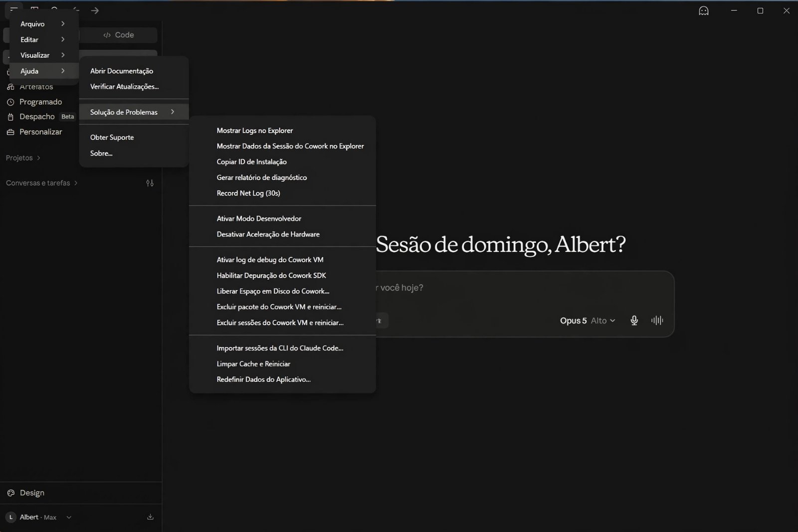Open the ghost incognito chat icon
Screen dimensions: 798x532
[703, 10]
